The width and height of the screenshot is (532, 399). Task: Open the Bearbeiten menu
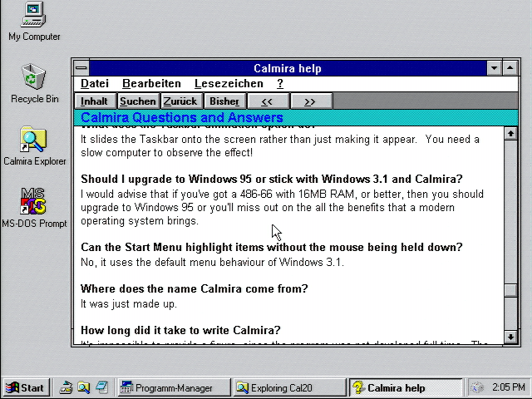(151, 84)
